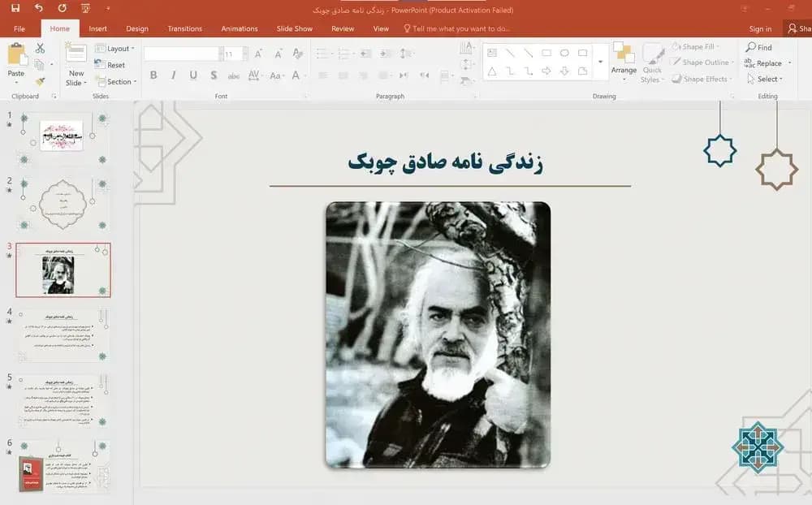812x505 pixels.
Task: Pick the Oval shape in shapes gallery
Action: [564, 53]
